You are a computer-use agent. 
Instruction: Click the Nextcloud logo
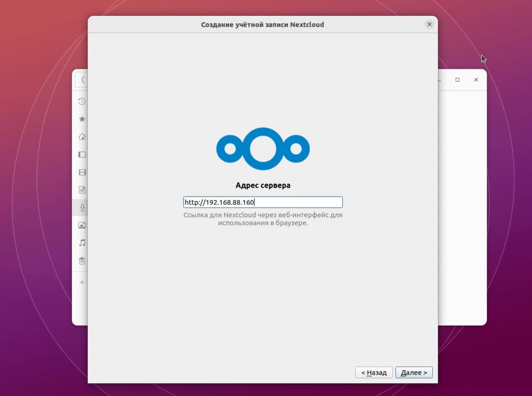tap(263, 149)
